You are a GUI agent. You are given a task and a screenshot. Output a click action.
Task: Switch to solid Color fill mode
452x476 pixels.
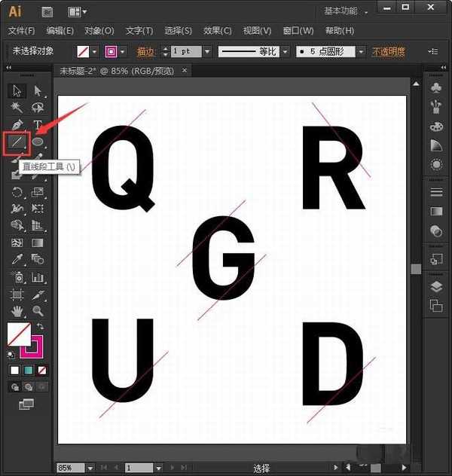(14, 371)
